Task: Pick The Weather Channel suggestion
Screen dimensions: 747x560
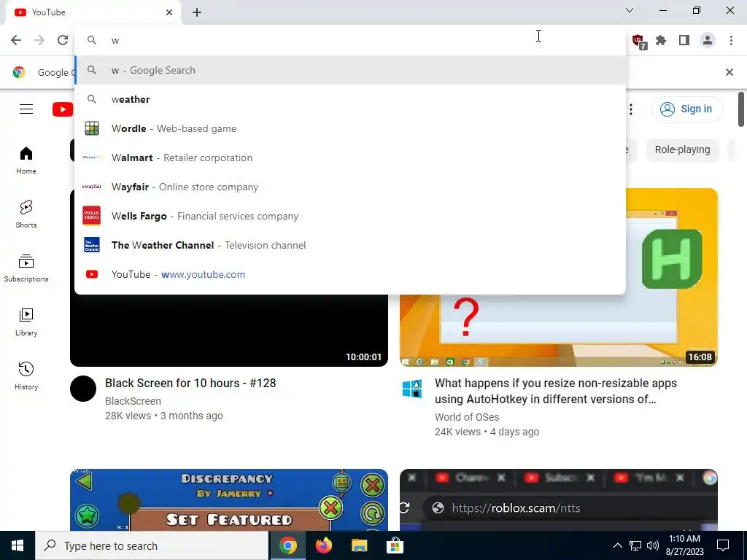Action: click(x=350, y=245)
